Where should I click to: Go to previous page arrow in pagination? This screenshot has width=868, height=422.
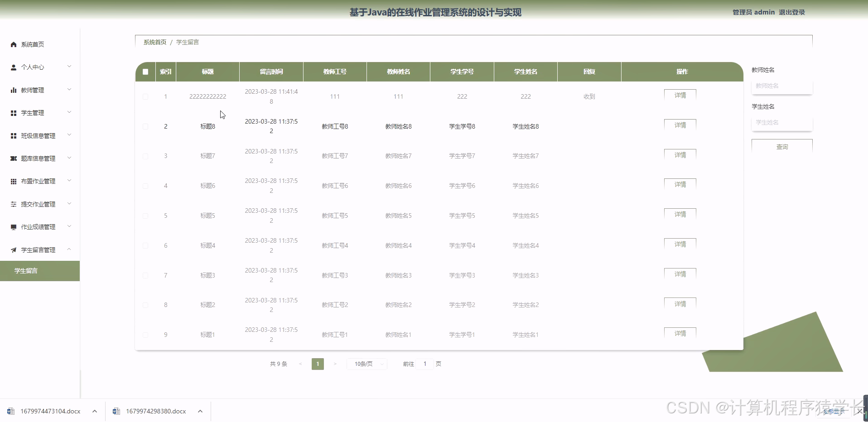[x=300, y=364]
